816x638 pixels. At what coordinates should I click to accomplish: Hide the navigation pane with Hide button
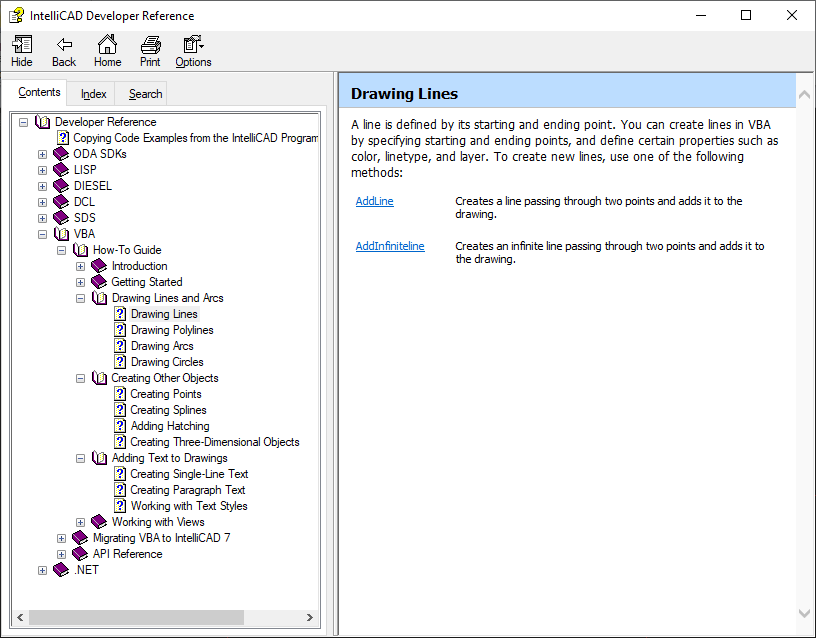[x=22, y=51]
